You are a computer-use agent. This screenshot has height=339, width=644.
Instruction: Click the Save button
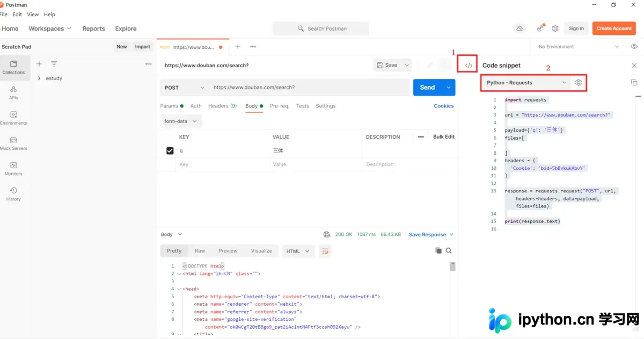pyautogui.click(x=387, y=65)
